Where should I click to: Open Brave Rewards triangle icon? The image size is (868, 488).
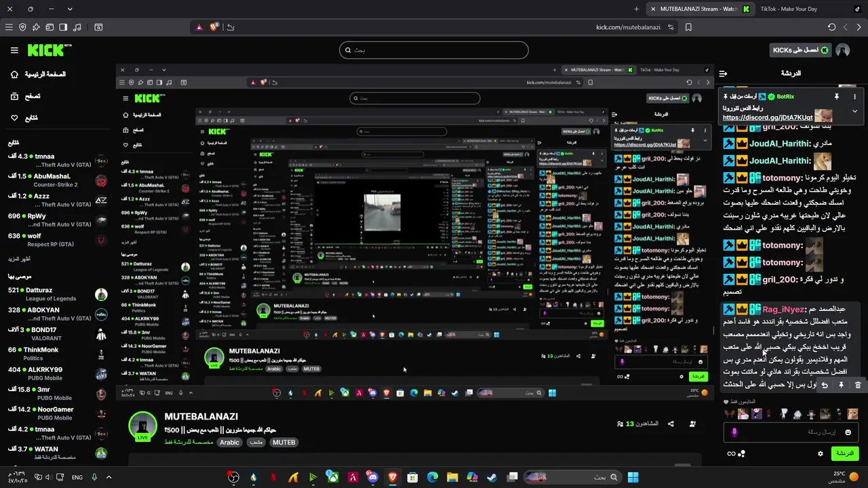199,27
